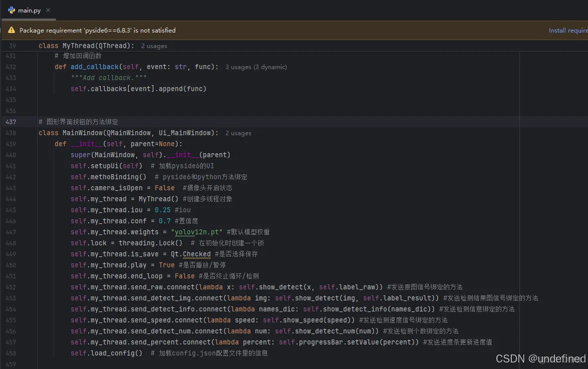Click comment '# 增加回调函数'

coord(78,56)
